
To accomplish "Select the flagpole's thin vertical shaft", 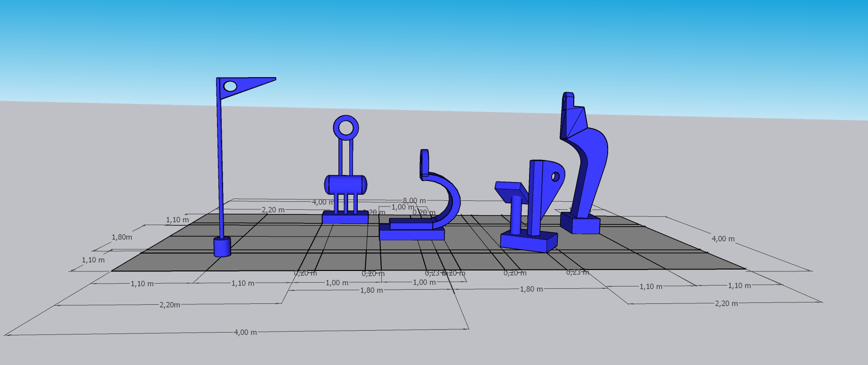I will [220, 165].
